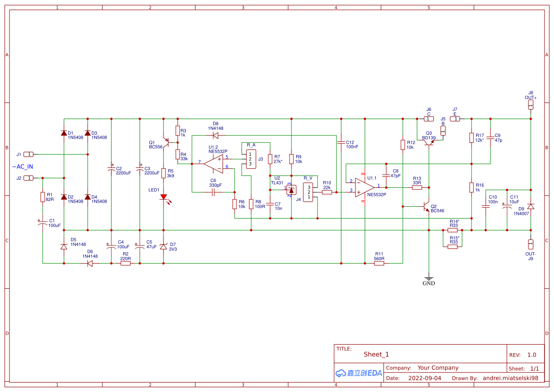Click the 嘉立创EDA logo

[x=358, y=373]
